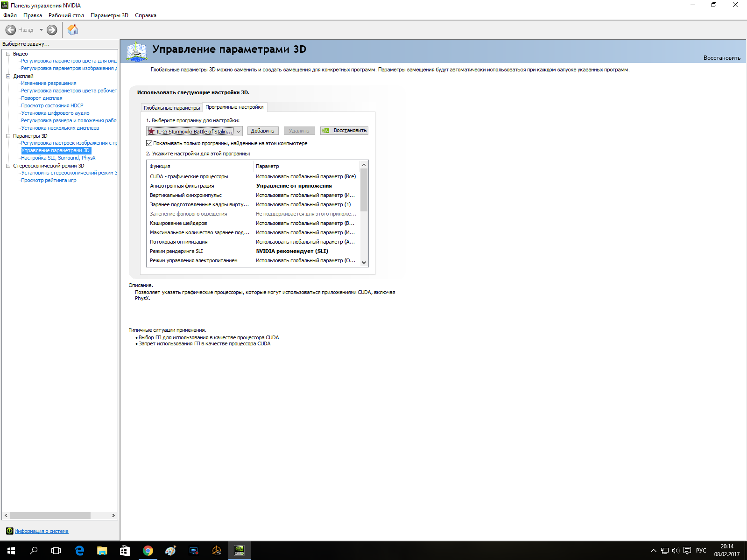Open Просмотр рейтинга игр task

tap(49, 180)
